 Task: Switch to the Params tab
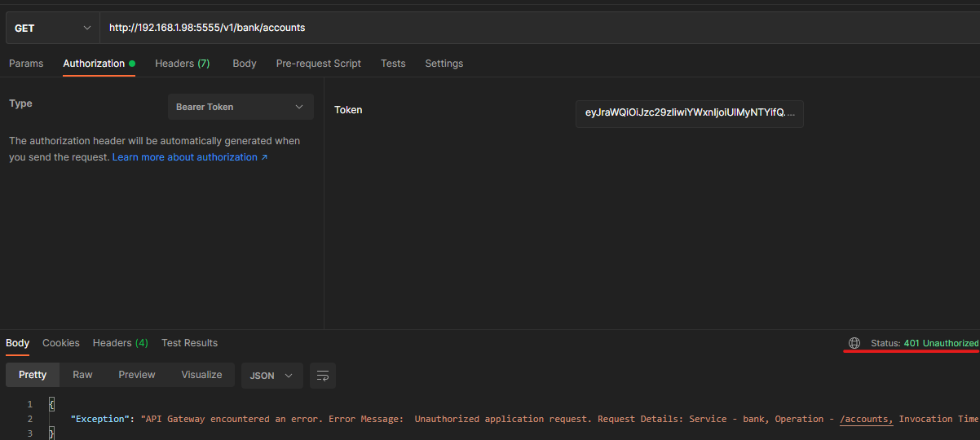pyautogui.click(x=26, y=64)
